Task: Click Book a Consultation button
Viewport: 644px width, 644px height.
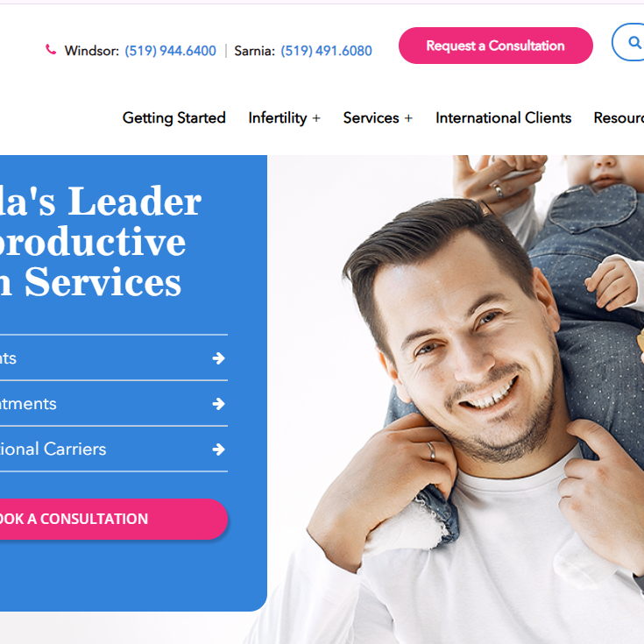Action: click(x=111, y=519)
